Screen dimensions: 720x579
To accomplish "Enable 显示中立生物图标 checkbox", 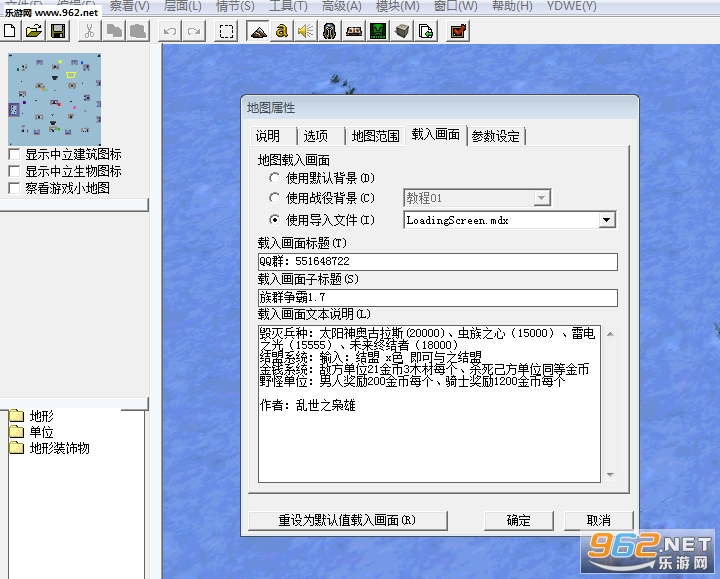I will 14,171.
